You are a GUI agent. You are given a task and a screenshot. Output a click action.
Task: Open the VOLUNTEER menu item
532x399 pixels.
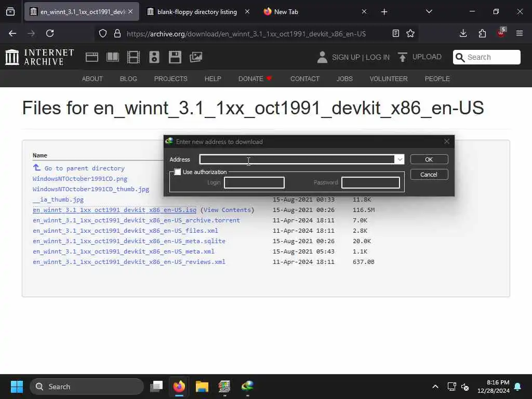pos(389,79)
